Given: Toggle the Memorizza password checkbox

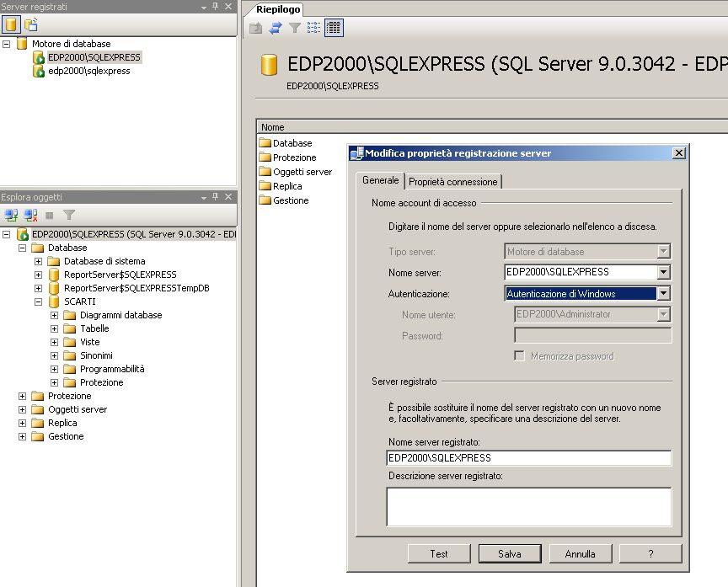Looking at the screenshot, I should point(520,356).
